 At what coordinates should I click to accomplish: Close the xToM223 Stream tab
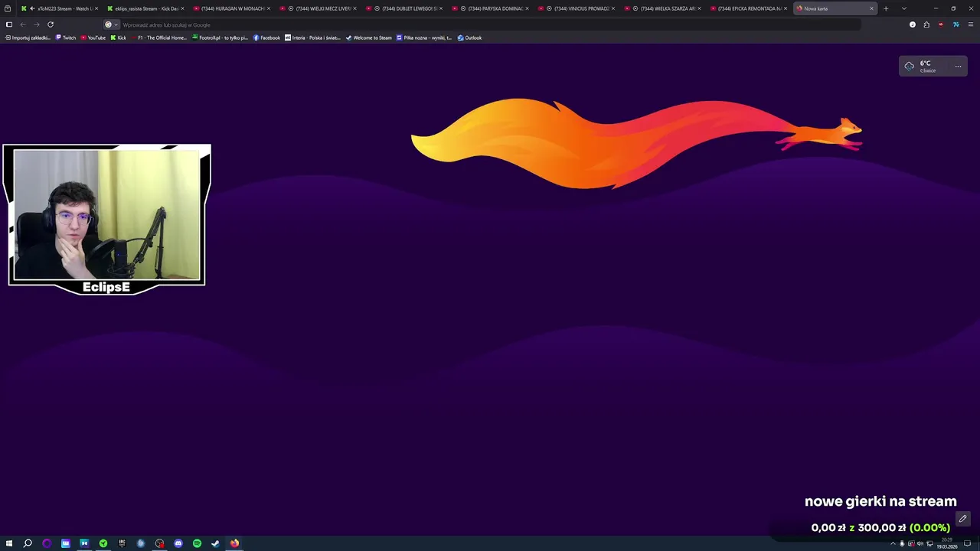96,8
